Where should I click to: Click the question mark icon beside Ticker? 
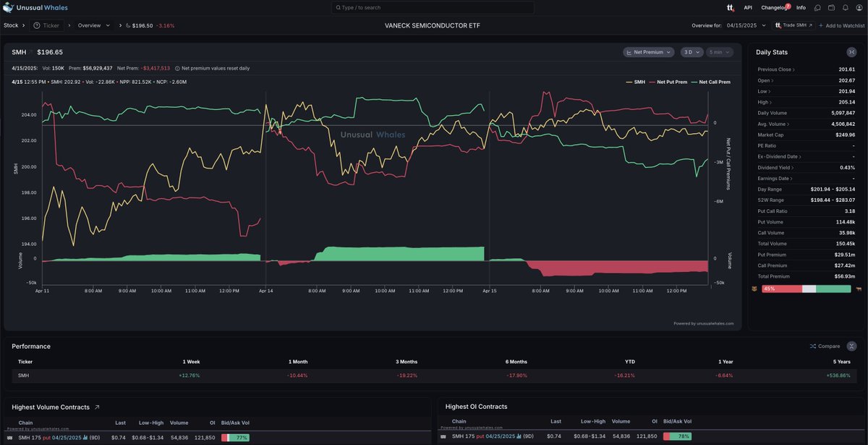(37, 25)
